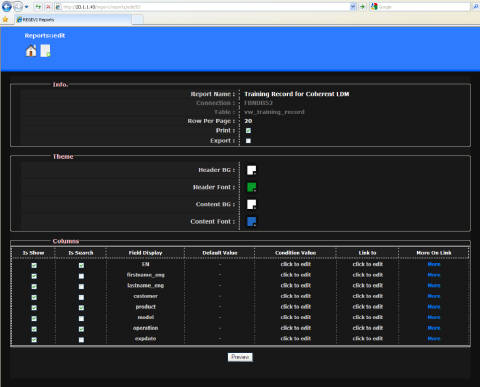Stop loading with the red X icon
Image resolution: width=480 pixels, height=387 pixels.
tap(48, 6)
